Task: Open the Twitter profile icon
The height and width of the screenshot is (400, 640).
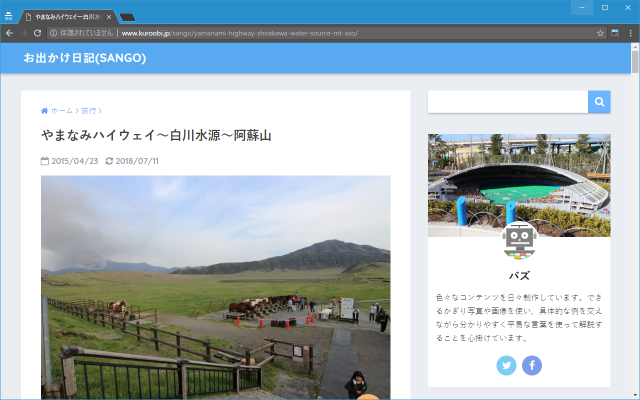Action: coord(506,365)
